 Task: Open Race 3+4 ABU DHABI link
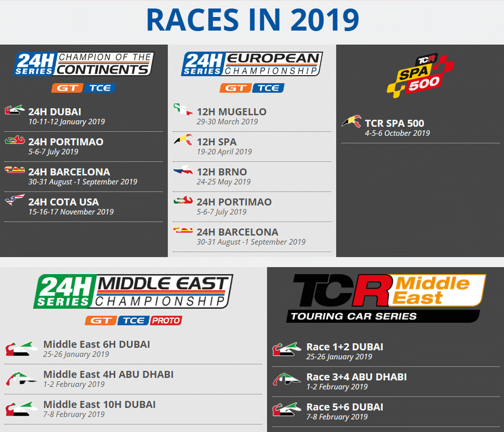click(x=356, y=377)
